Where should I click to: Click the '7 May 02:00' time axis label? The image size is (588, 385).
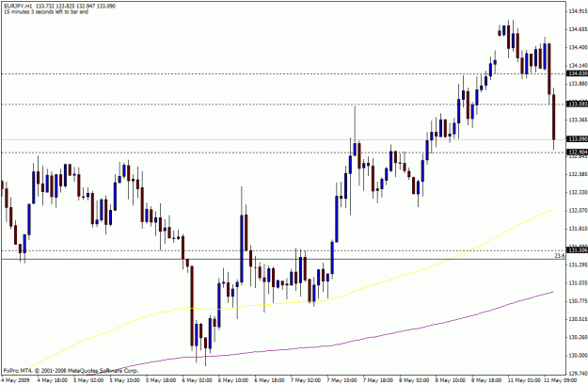tap(306, 380)
